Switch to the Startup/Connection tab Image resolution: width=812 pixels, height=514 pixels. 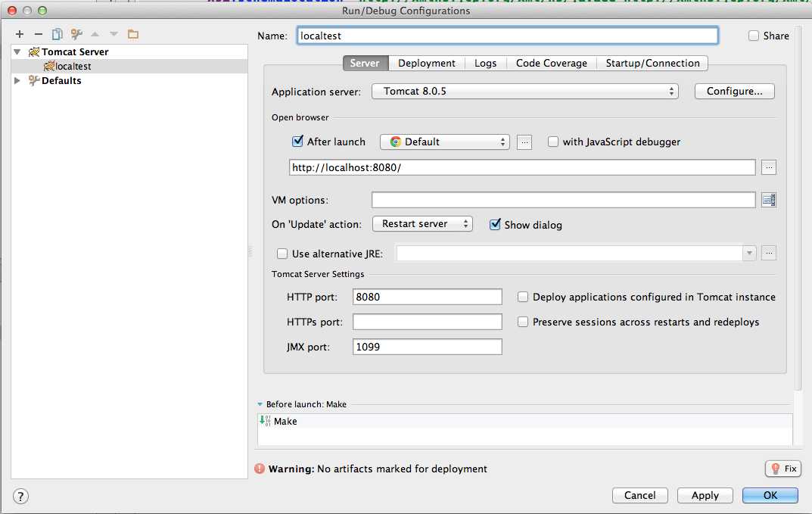click(652, 64)
